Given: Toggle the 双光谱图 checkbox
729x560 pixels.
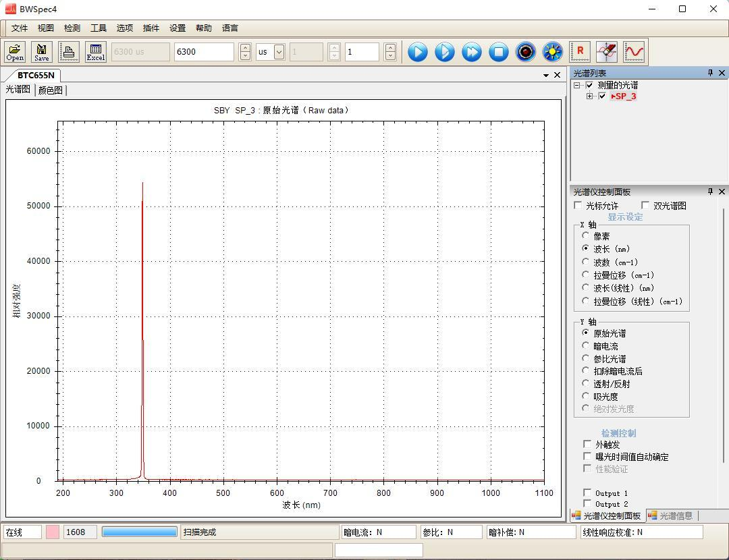Looking at the screenshot, I should pyautogui.click(x=645, y=206).
